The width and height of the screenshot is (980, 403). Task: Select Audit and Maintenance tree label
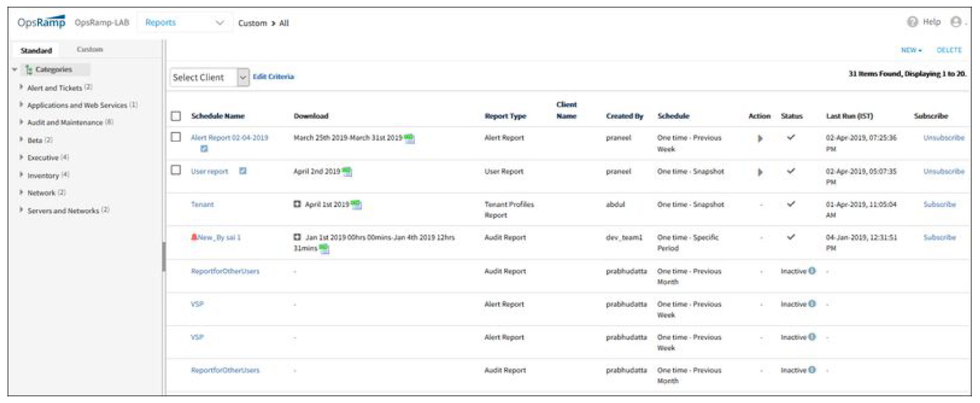coord(65,123)
